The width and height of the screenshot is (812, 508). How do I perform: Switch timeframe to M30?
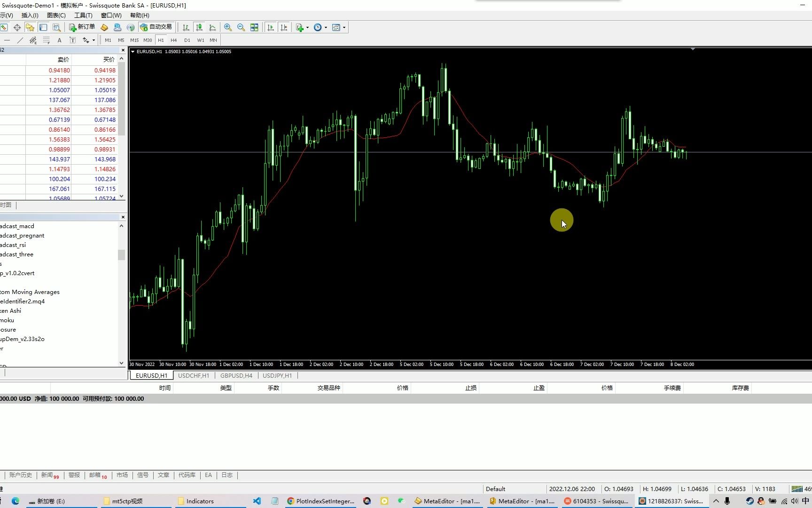(148, 40)
